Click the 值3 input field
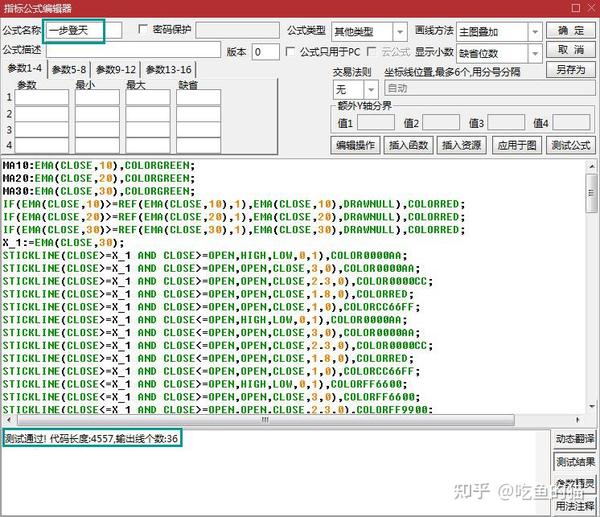 506,122
